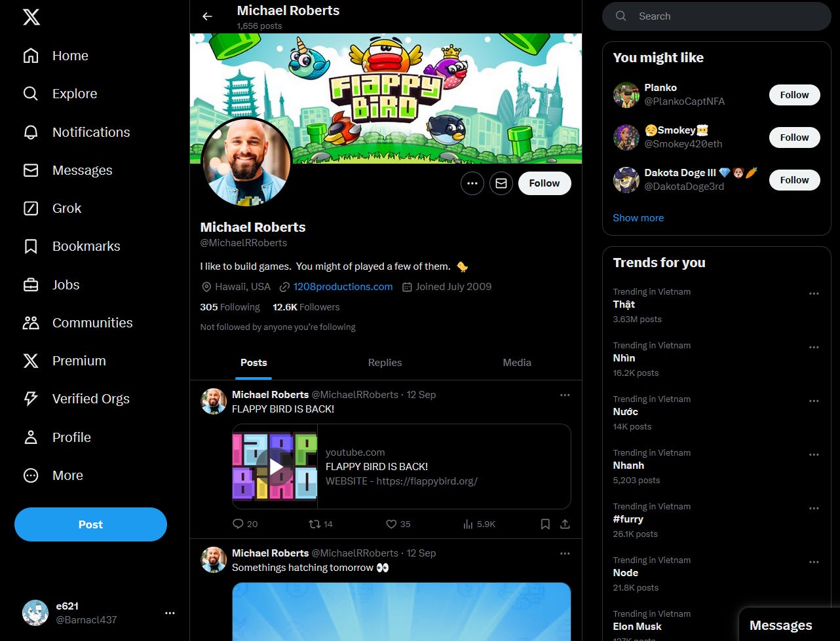The image size is (840, 641).
Task: Switch to the Replies tab
Action: coord(385,363)
